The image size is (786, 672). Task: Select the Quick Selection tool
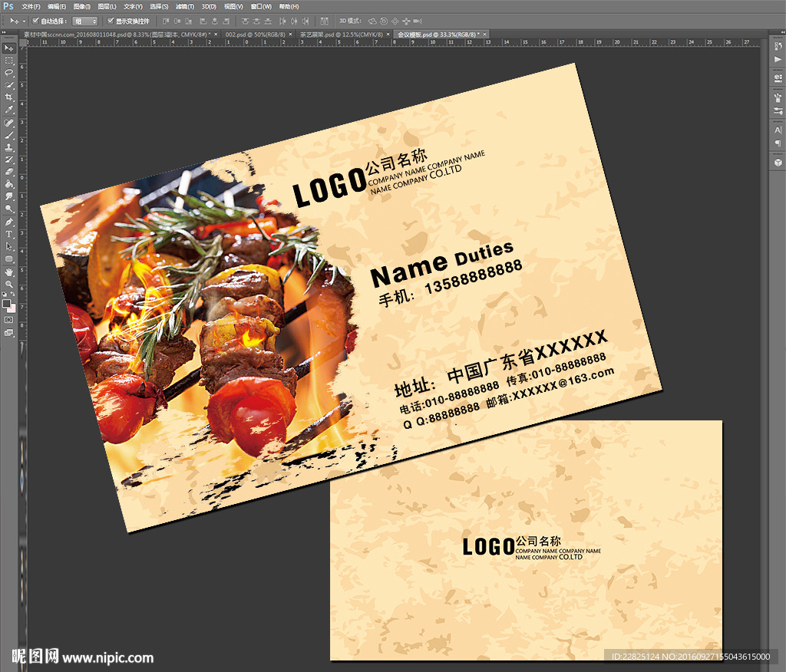(8, 85)
